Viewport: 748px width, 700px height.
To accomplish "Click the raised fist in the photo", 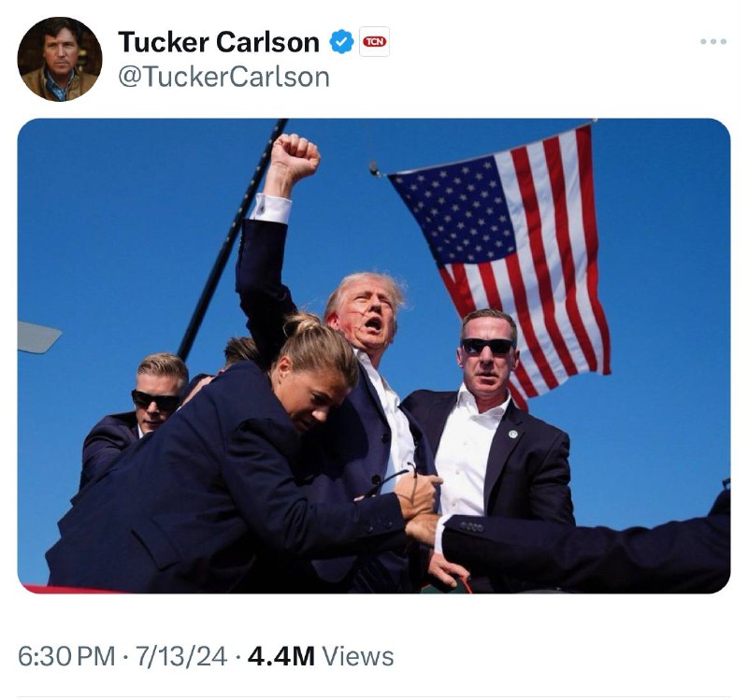I will [293, 157].
